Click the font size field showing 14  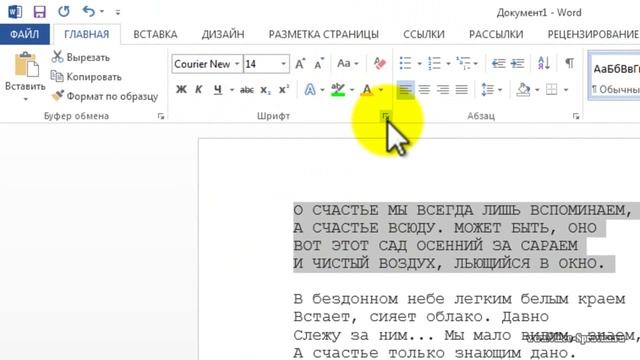tap(261, 64)
